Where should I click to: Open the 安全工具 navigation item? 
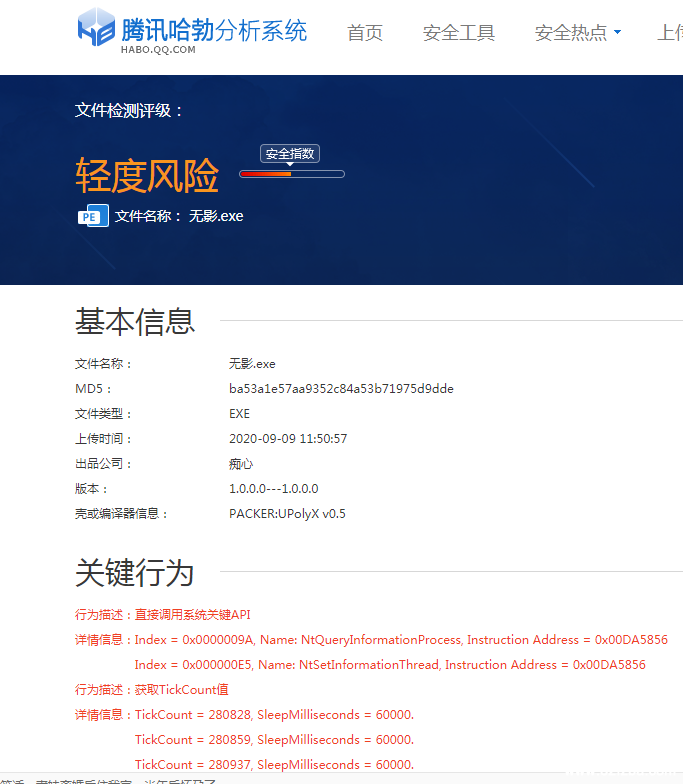pos(459,33)
